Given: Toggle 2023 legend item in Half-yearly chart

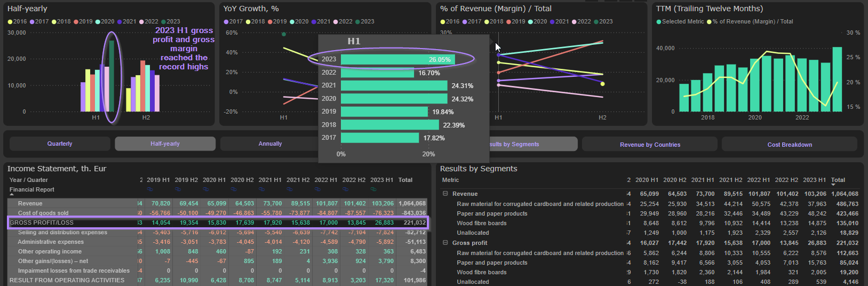Looking at the screenshot, I should (170, 22).
